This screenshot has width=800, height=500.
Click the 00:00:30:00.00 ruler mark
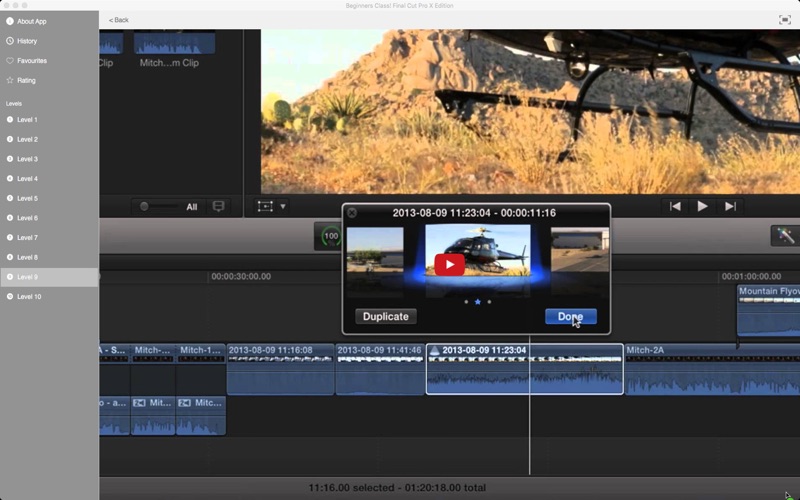pyautogui.click(x=241, y=277)
